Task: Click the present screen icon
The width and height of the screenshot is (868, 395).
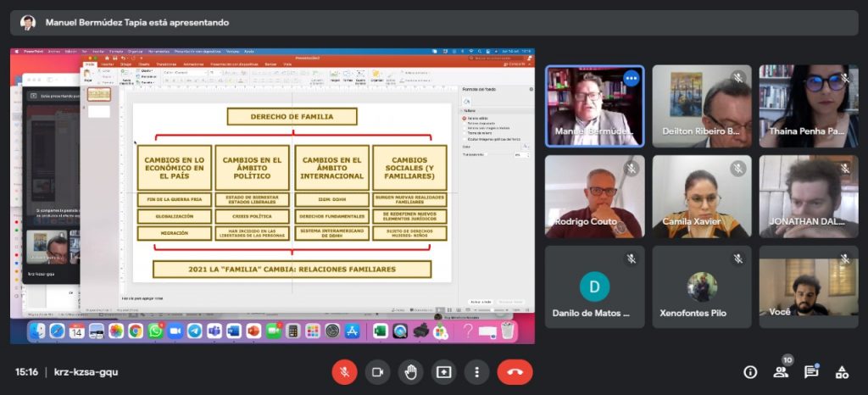Action: coord(443,372)
